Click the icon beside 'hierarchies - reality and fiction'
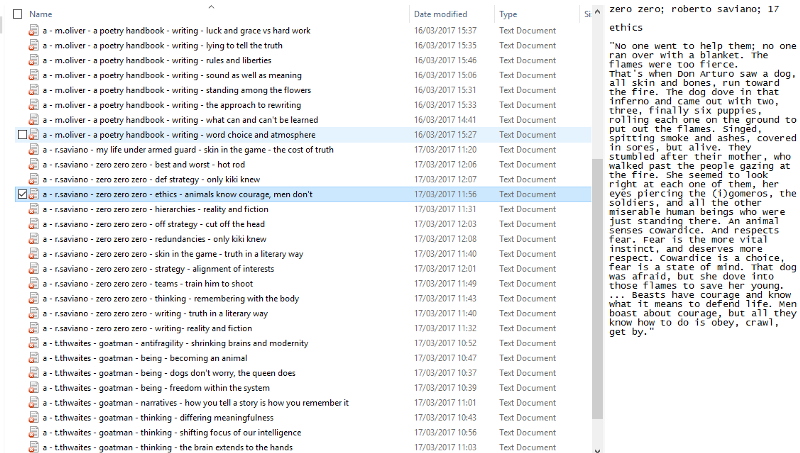This screenshot has width=800, height=453. (x=35, y=209)
